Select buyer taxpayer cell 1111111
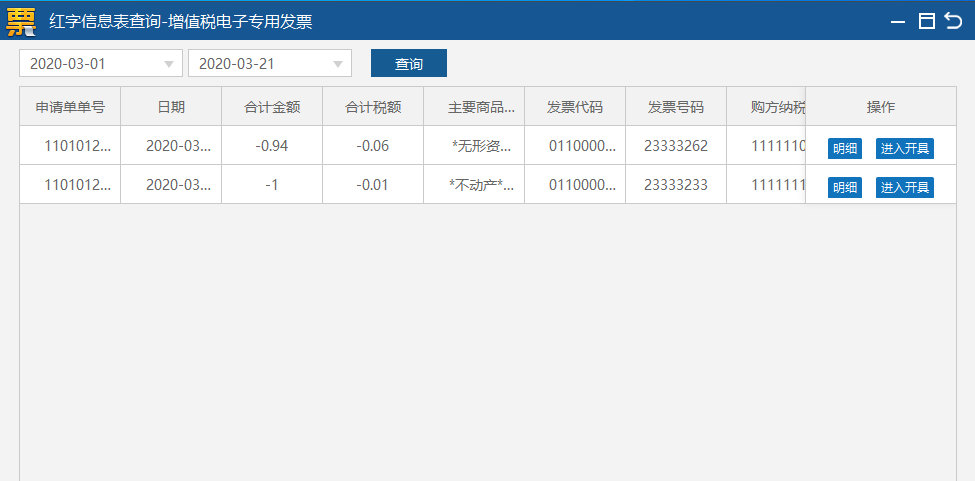The width and height of the screenshot is (975, 481). (766, 185)
